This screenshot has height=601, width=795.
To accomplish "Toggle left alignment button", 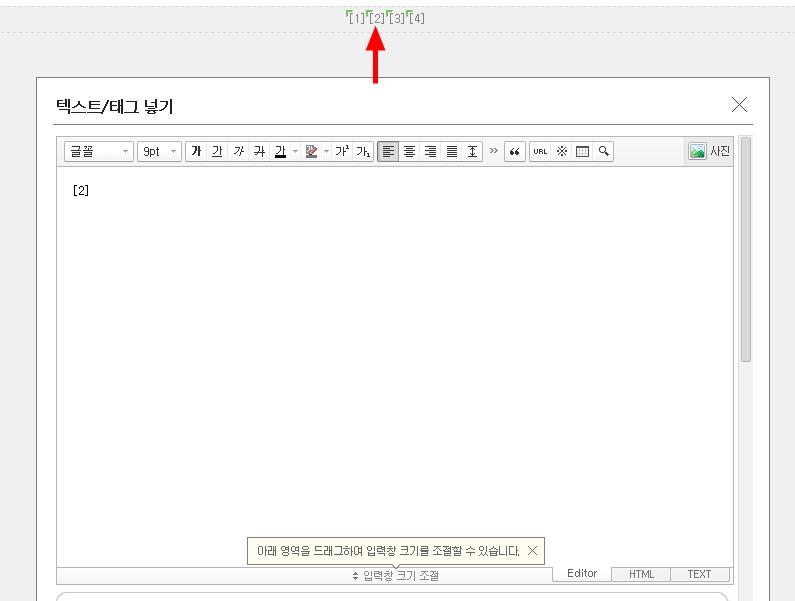I will [388, 151].
